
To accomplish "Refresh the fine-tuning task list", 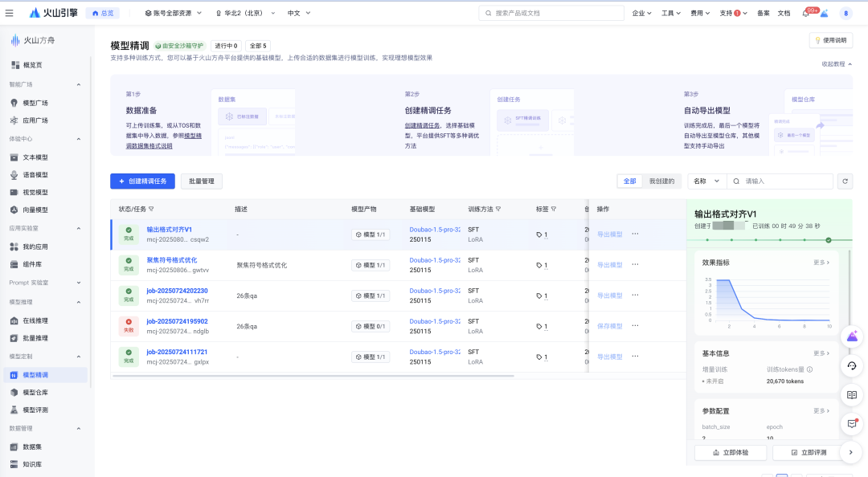I will [x=845, y=181].
